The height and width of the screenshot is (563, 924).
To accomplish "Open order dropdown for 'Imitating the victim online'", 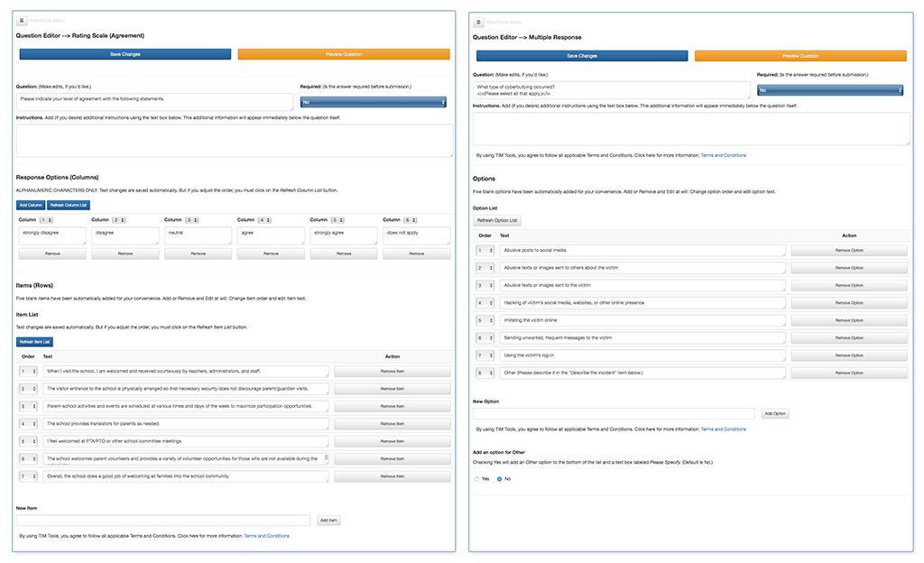I will 485,320.
